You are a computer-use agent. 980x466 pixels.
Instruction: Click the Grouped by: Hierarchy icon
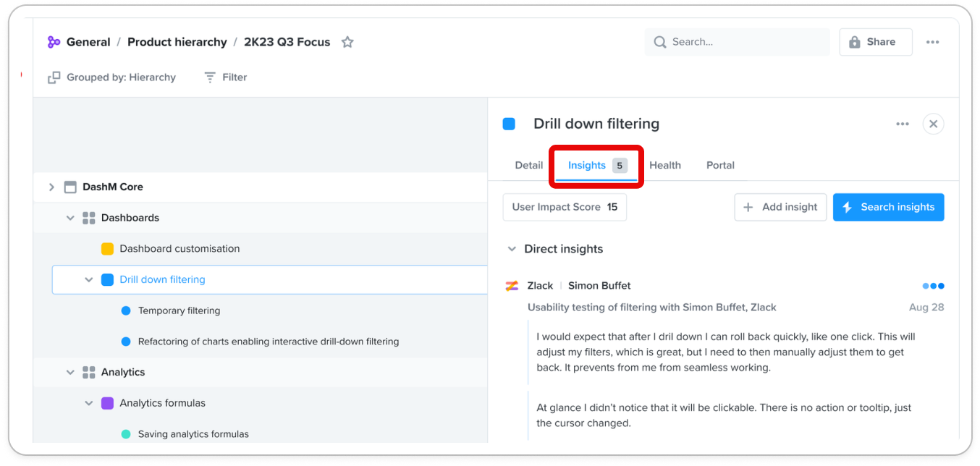point(54,77)
